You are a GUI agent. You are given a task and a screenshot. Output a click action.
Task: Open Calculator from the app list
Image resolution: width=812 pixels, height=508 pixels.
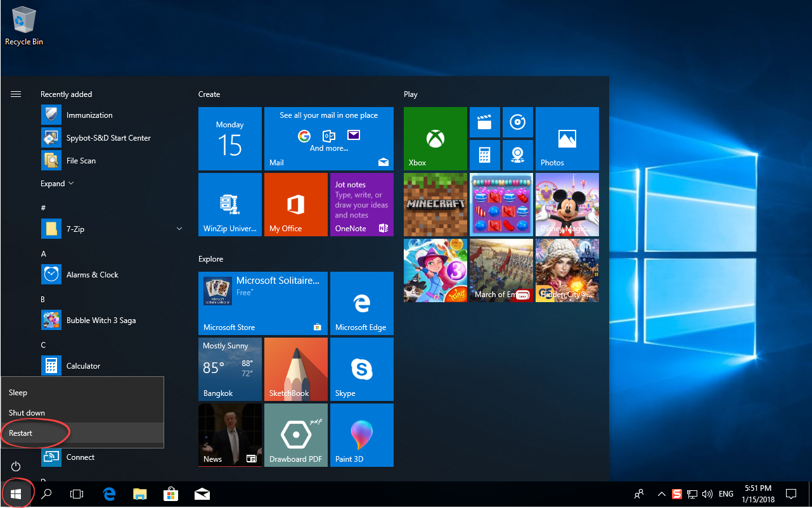pos(111,365)
